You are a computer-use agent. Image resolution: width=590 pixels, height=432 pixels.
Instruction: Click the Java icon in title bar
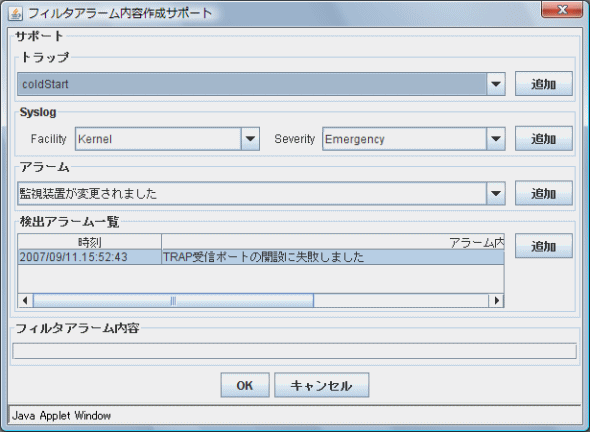point(15,14)
